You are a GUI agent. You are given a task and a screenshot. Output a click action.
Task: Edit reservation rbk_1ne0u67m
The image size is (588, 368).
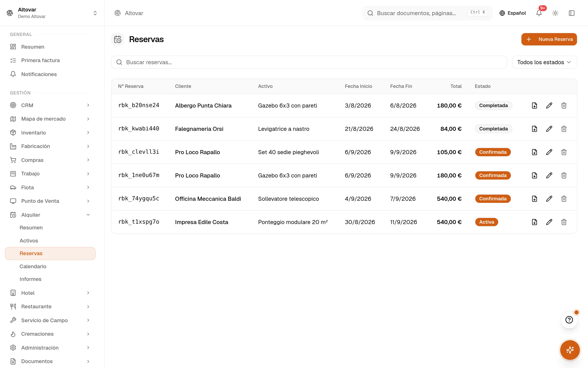coord(549,175)
